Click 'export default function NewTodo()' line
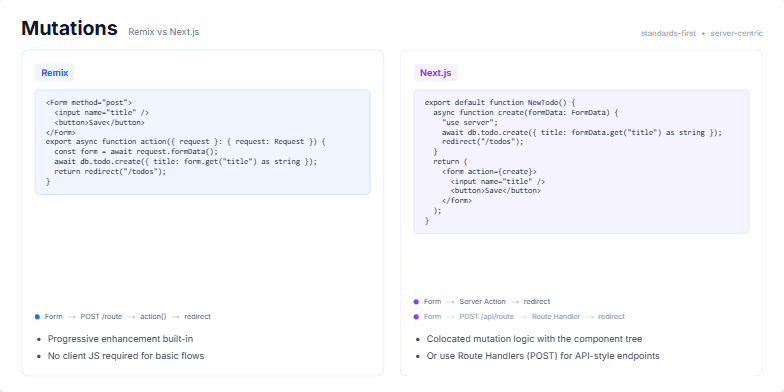 click(x=500, y=102)
